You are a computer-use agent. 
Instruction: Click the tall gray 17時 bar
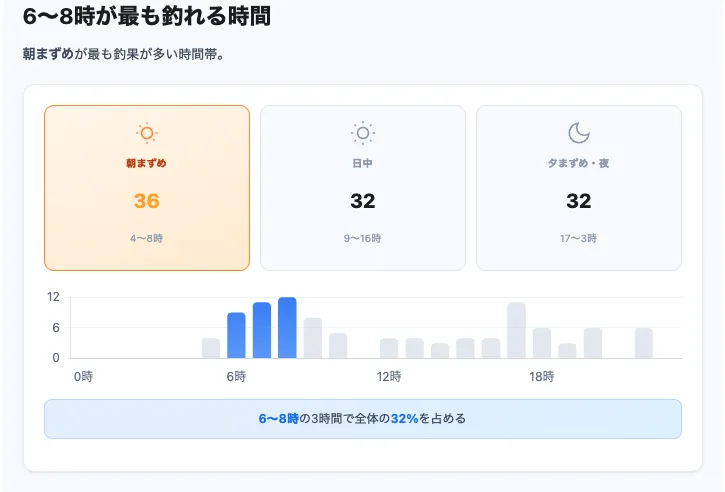pyautogui.click(x=516, y=330)
